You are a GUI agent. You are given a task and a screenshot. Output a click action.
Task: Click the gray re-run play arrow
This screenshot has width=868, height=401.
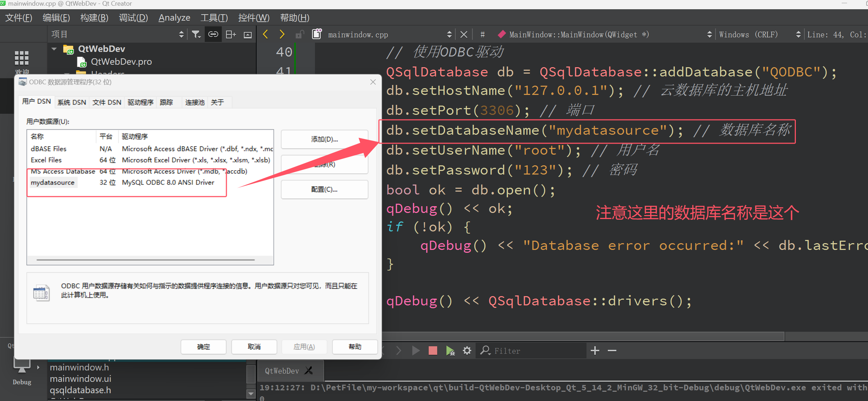coord(416,351)
